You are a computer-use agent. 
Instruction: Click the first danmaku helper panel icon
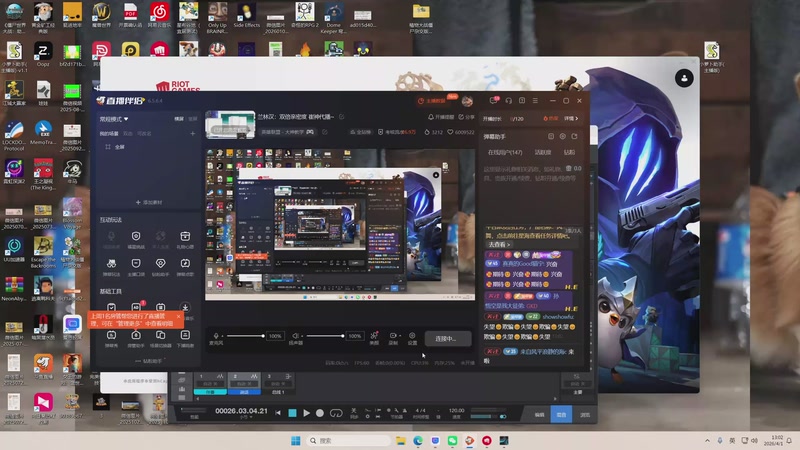pos(551,136)
